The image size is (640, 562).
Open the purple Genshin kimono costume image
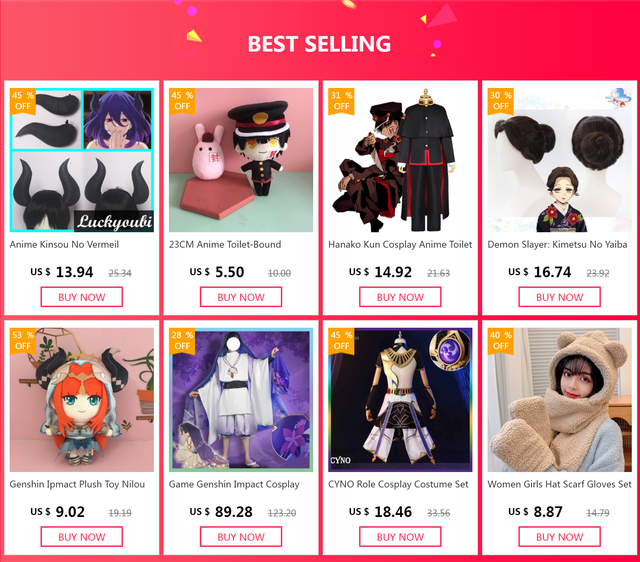pyautogui.click(x=241, y=400)
